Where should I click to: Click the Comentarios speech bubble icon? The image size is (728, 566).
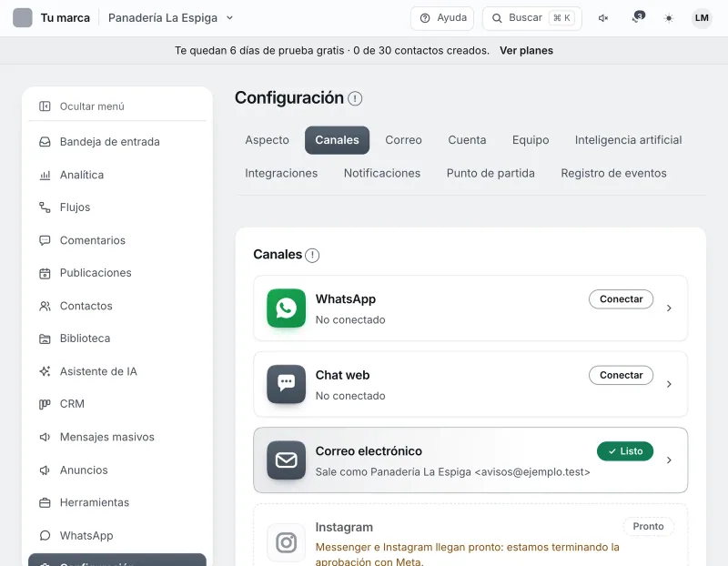click(x=45, y=240)
